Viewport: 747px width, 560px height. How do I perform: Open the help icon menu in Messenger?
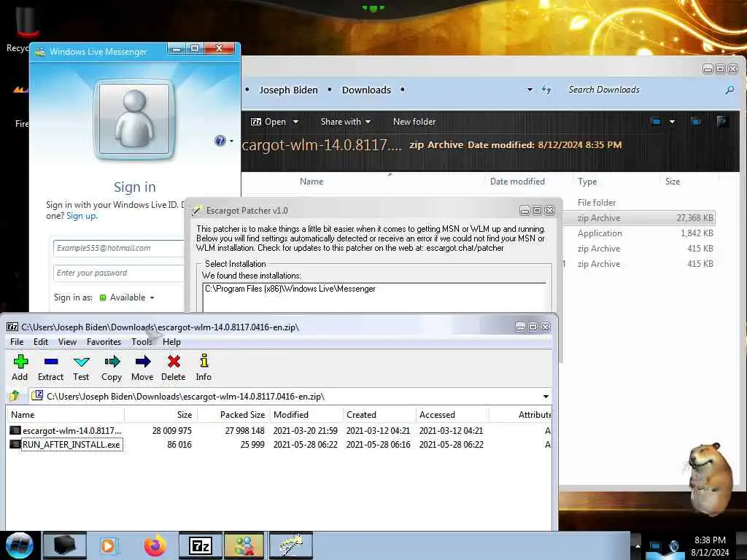point(223,141)
